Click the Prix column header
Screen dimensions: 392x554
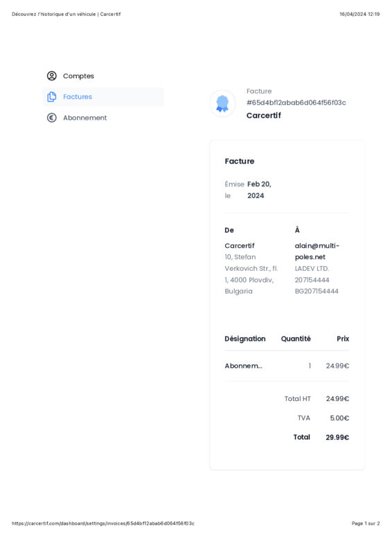coord(343,339)
